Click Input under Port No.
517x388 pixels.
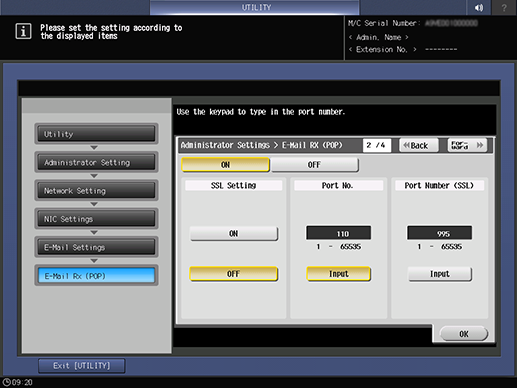tap(339, 274)
